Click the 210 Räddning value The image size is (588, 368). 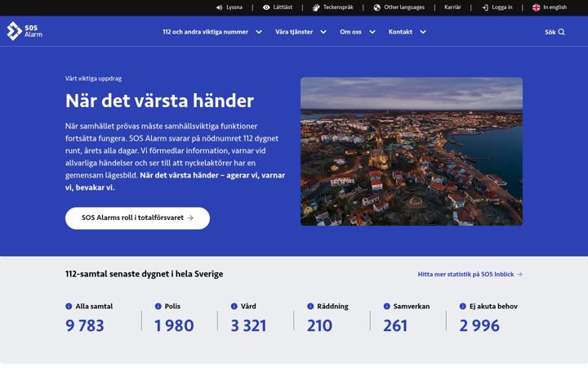(x=319, y=325)
